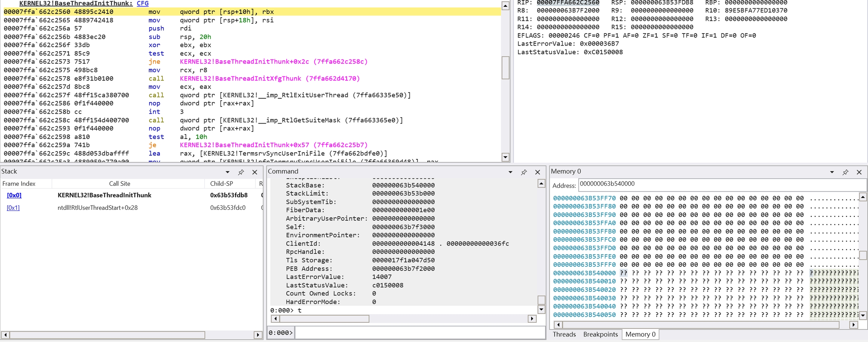Screen dimensions: 868x342
Task: Pin the Command panel
Action: [x=524, y=172]
